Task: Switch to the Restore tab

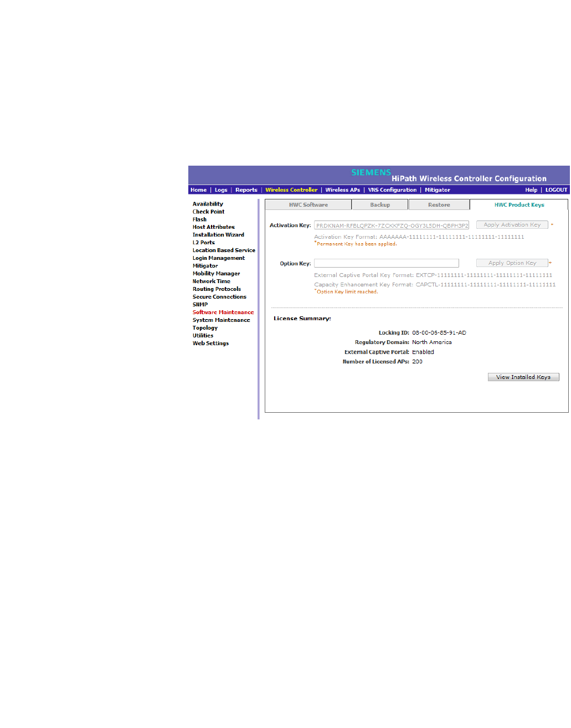Action: point(439,205)
